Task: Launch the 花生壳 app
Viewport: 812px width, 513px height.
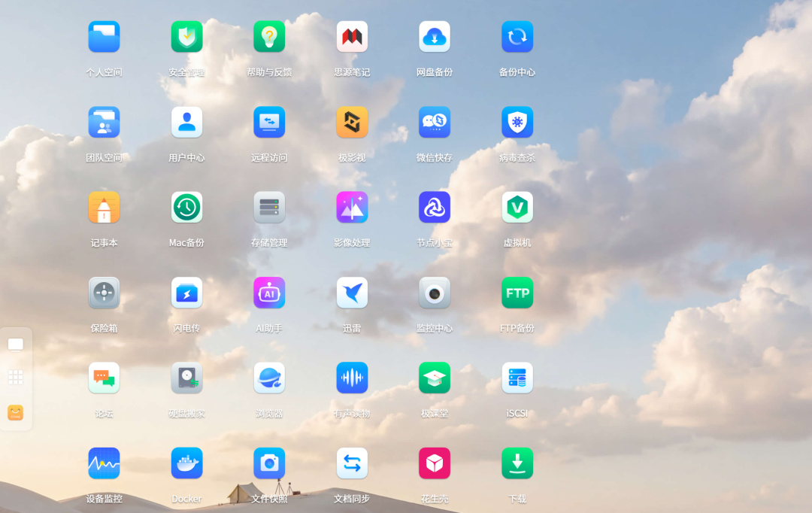Action: pyautogui.click(x=435, y=463)
